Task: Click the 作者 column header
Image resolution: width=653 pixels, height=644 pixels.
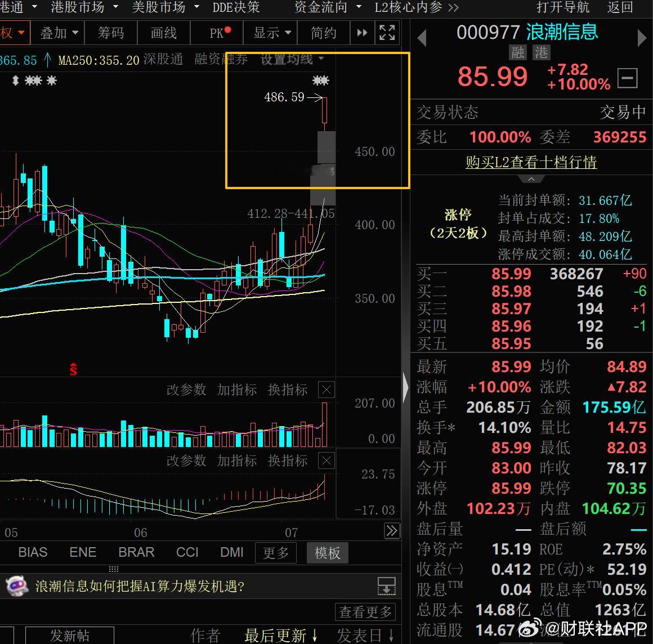Action: 205,636
